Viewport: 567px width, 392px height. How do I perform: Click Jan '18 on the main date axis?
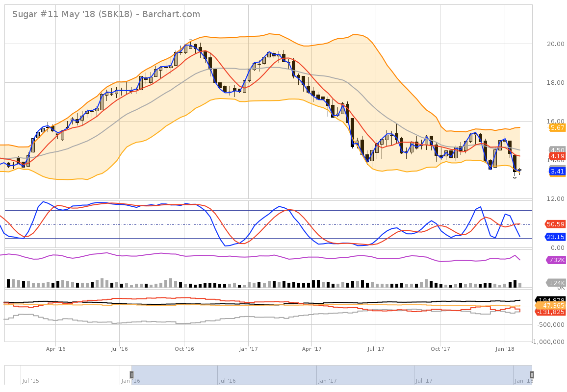tap(505, 349)
